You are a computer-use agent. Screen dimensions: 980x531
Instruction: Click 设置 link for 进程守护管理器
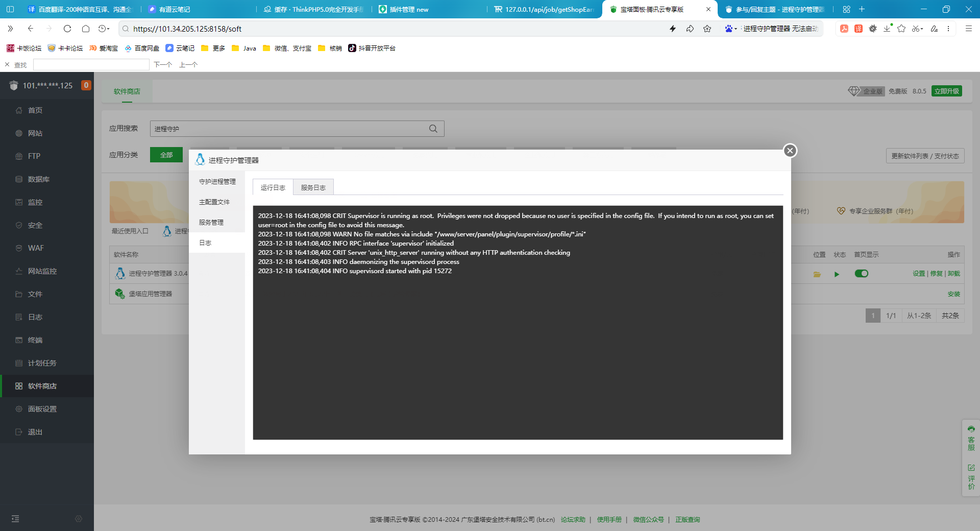click(919, 274)
